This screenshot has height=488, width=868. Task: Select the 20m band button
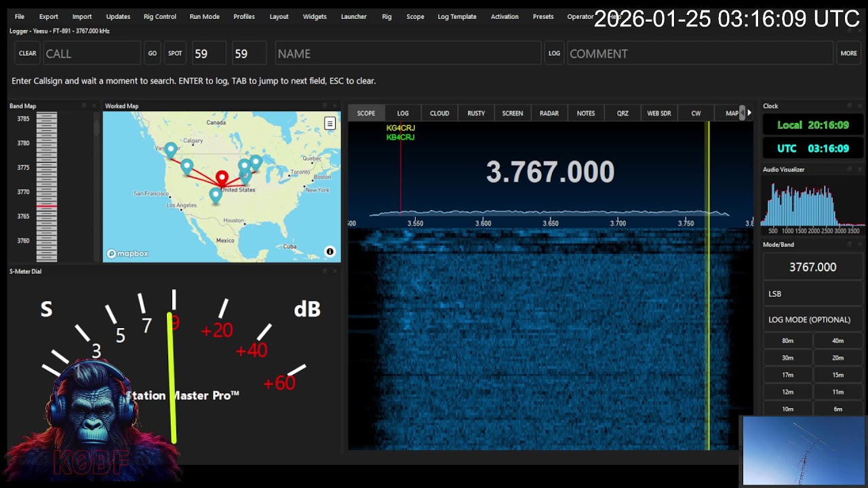tap(838, 358)
